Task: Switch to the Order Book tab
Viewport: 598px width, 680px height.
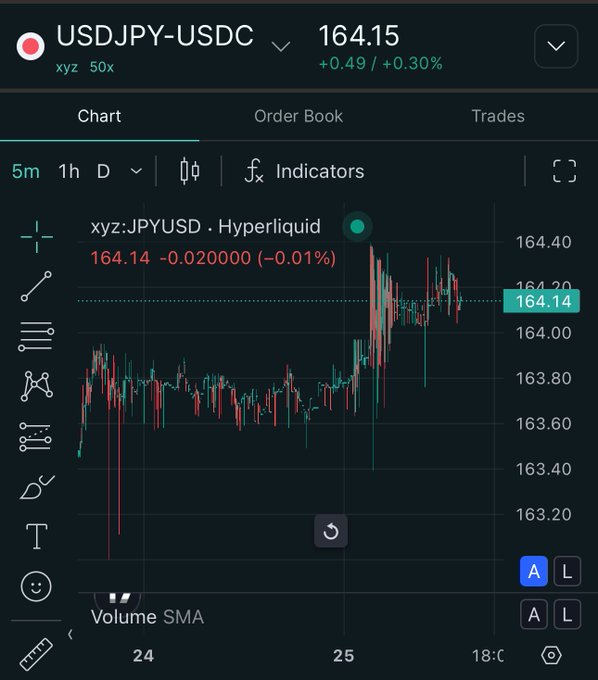Action: (298, 116)
